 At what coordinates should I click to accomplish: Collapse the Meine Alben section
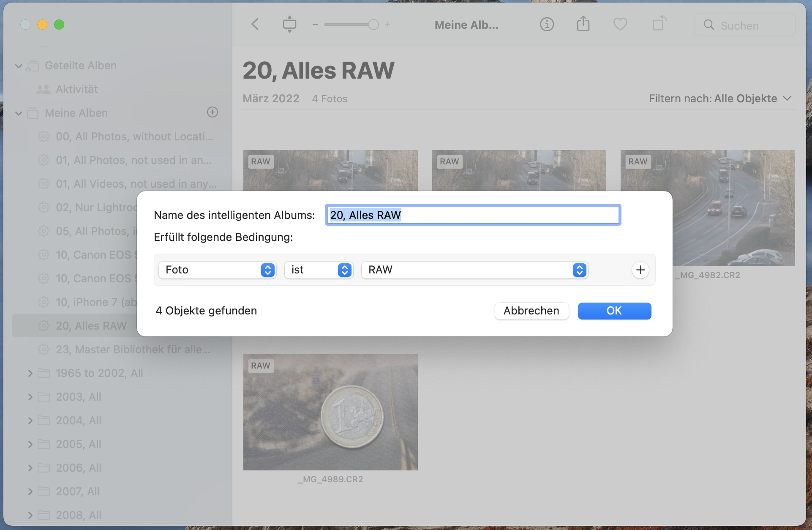19,113
